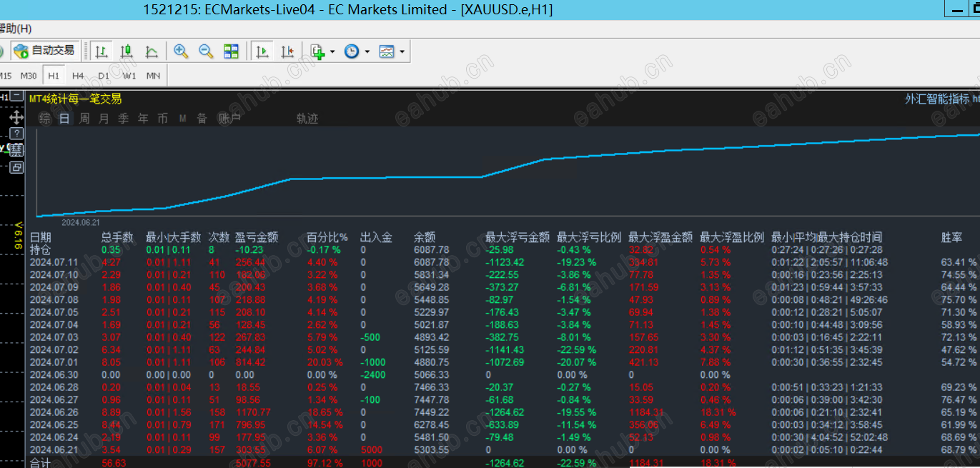This screenshot has width=980, height=468.
Task: Switch to the 年 yearly tab
Action: [143, 119]
